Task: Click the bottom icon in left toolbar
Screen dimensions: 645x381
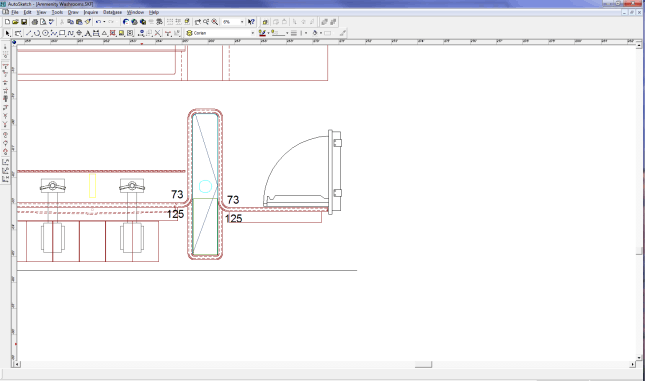Action: 5,179
